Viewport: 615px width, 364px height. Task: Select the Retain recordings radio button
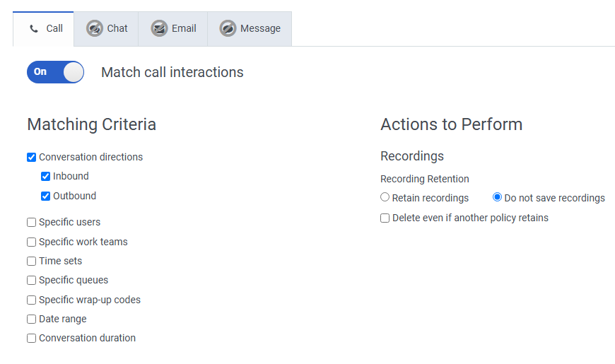[x=385, y=198]
